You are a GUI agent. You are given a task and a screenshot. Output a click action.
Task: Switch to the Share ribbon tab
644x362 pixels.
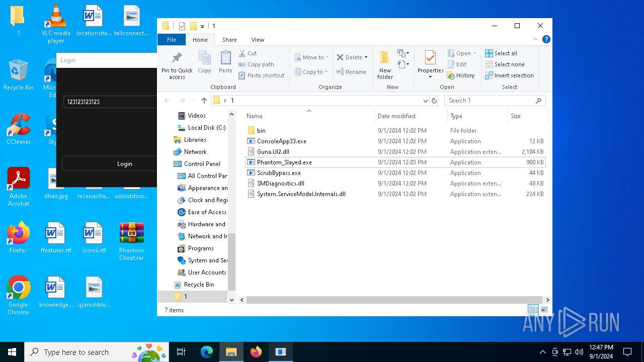pos(229,40)
